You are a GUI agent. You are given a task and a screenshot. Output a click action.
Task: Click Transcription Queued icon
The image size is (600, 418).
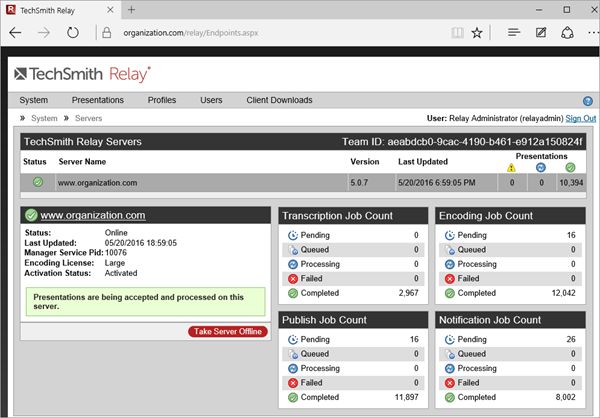point(293,250)
